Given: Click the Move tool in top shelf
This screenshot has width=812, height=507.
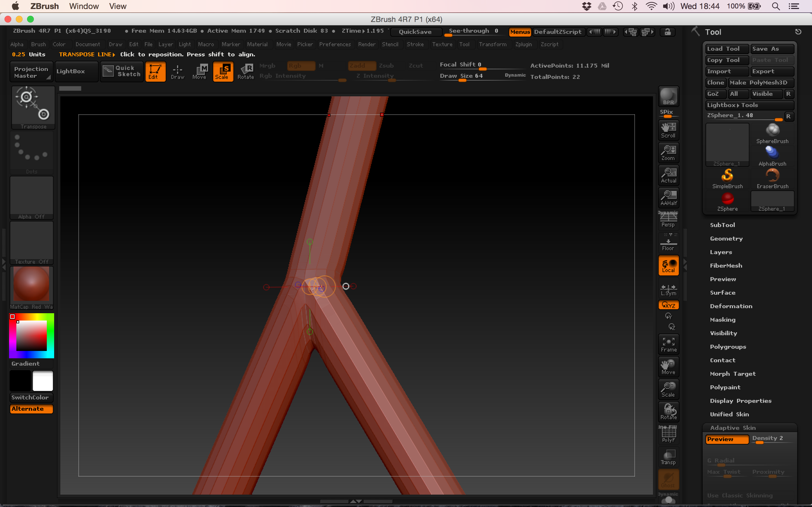Looking at the screenshot, I should pyautogui.click(x=199, y=71).
